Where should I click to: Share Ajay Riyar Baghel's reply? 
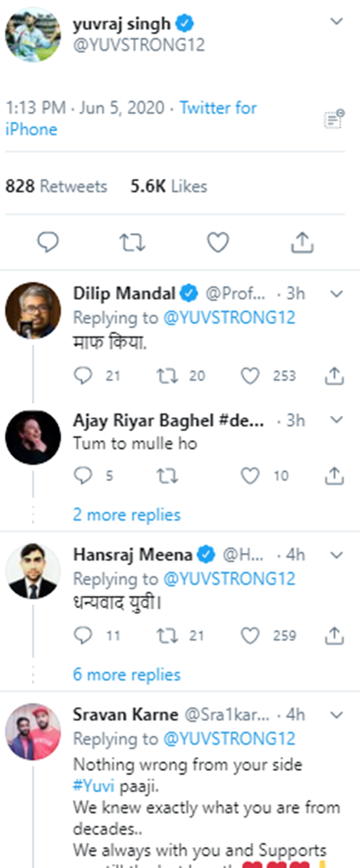coord(334,476)
